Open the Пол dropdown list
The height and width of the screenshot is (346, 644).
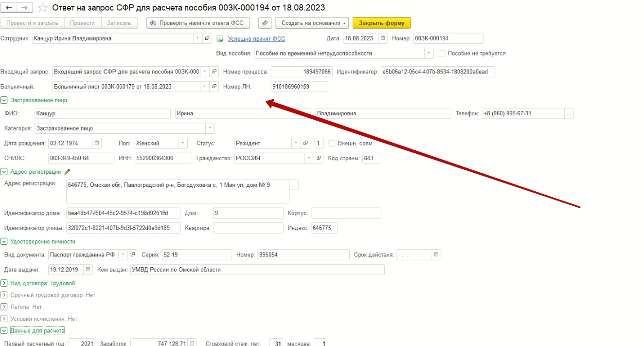(x=183, y=143)
